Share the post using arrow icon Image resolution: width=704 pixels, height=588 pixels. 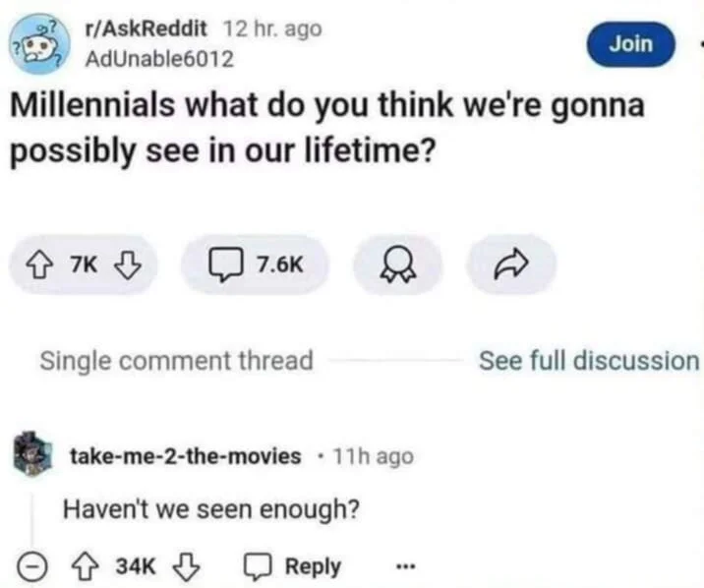[x=510, y=265]
